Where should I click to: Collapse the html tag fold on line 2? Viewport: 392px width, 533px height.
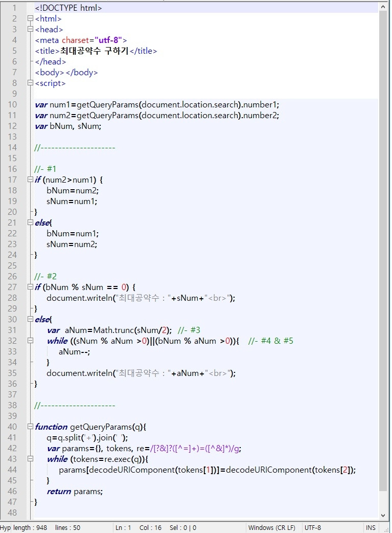[x=30, y=18]
